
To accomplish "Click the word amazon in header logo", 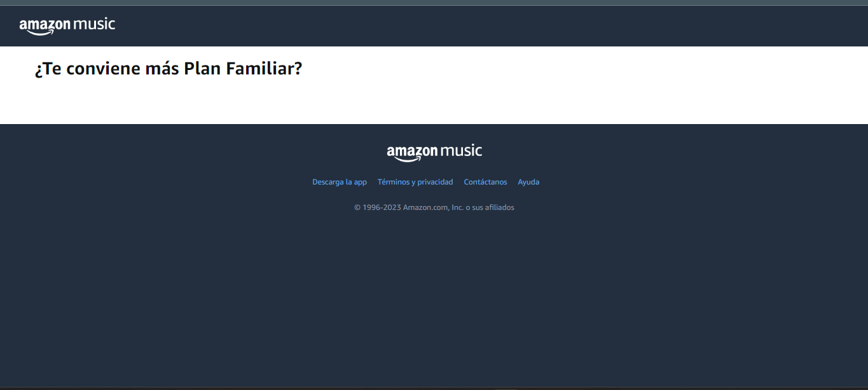I will click(45, 25).
